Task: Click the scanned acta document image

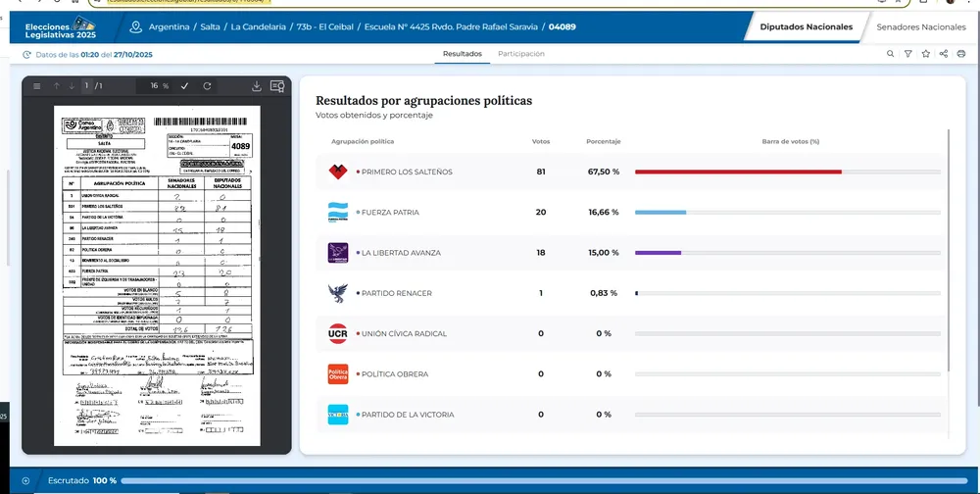Action: pyautogui.click(x=158, y=274)
